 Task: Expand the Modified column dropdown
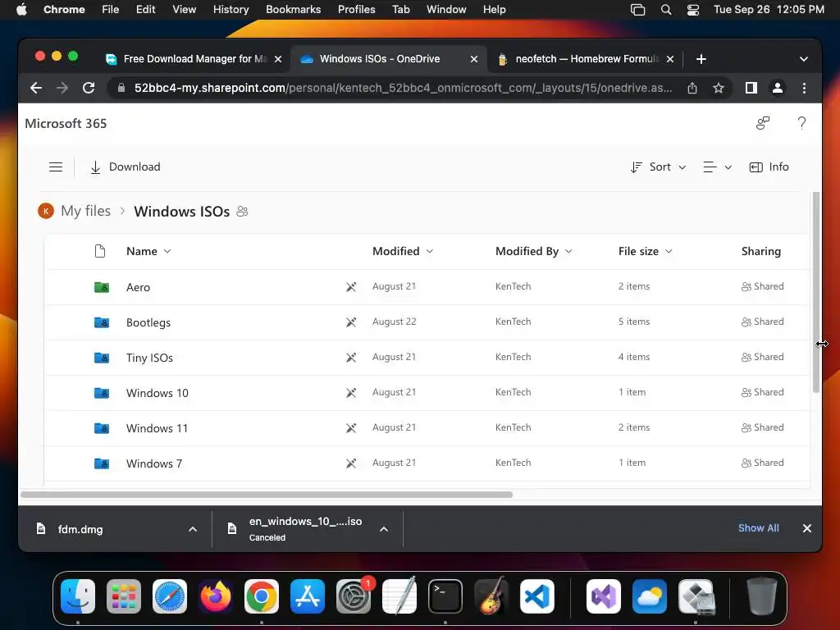430,251
